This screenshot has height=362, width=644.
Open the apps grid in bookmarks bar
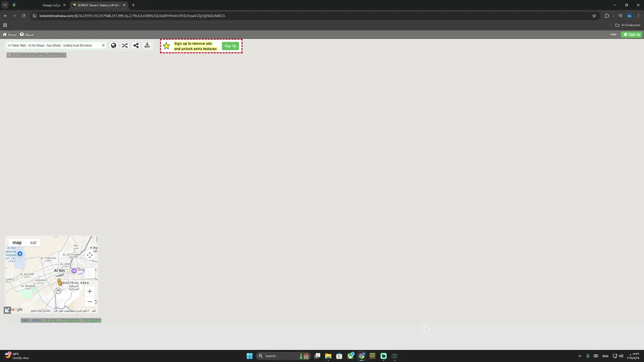click(5, 25)
